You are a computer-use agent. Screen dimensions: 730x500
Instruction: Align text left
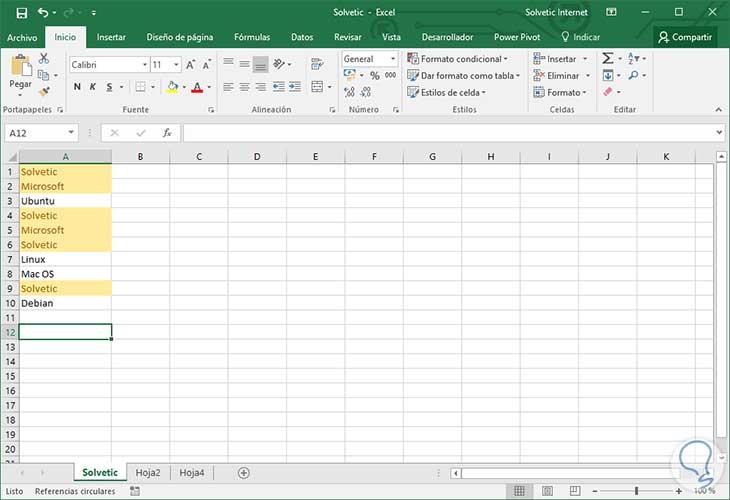(x=228, y=87)
